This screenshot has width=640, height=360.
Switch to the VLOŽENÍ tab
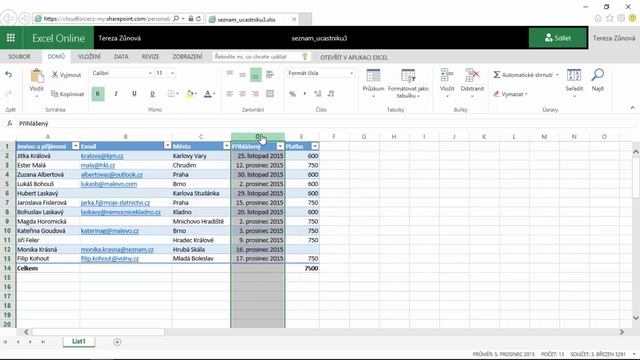click(89, 57)
